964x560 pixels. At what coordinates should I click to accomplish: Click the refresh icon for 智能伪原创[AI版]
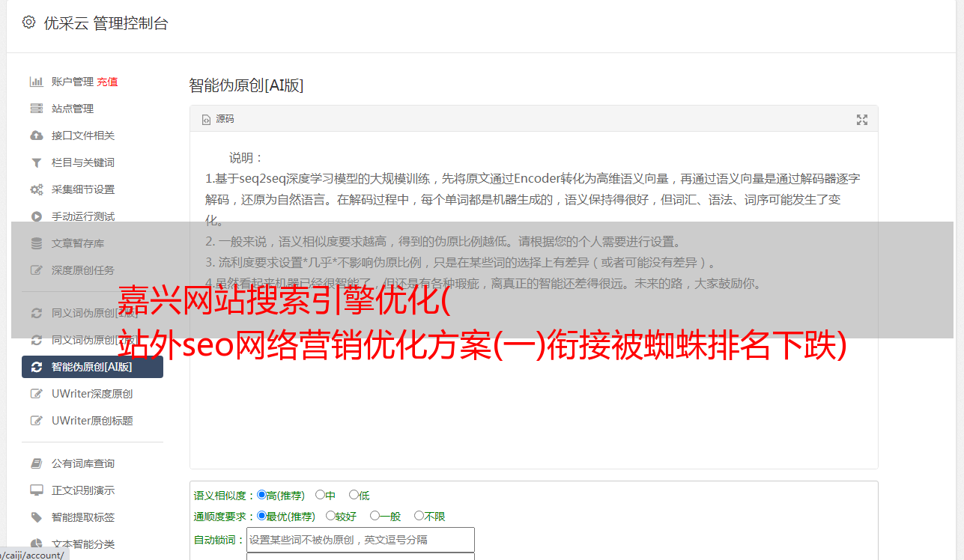coord(36,367)
